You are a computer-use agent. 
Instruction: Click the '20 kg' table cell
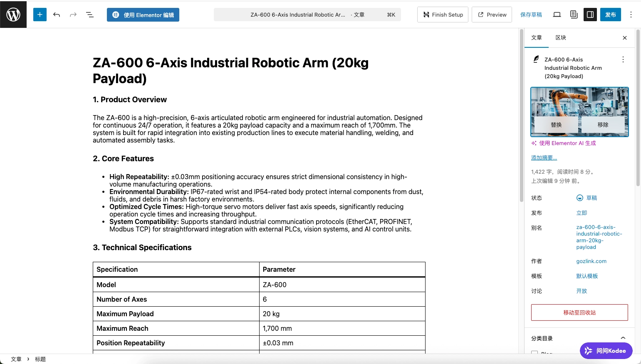coord(342,314)
